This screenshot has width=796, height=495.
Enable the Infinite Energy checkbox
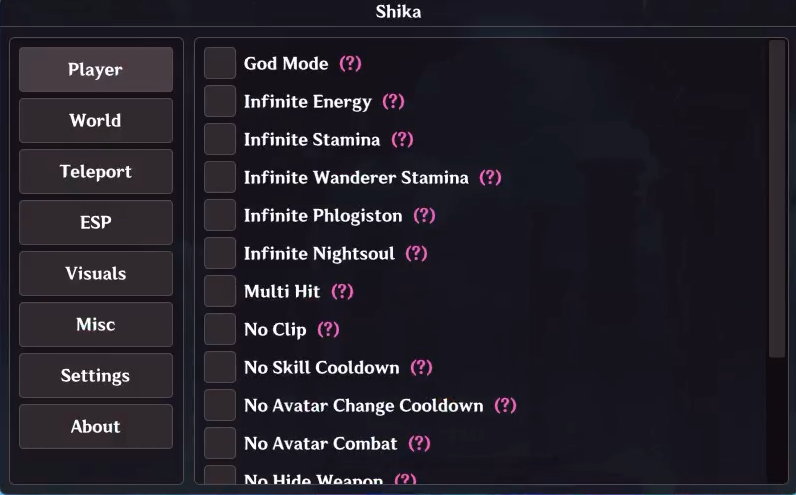(220, 101)
